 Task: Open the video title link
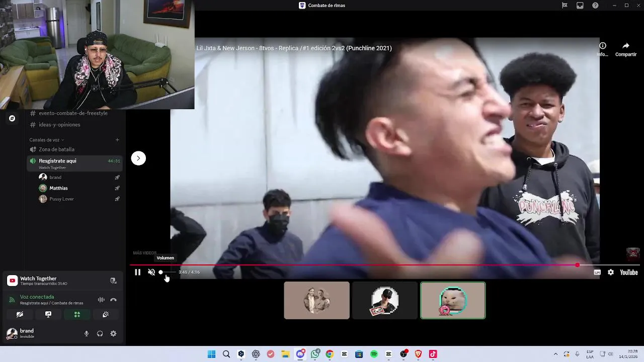pyautogui.click(x=294, y=48)
